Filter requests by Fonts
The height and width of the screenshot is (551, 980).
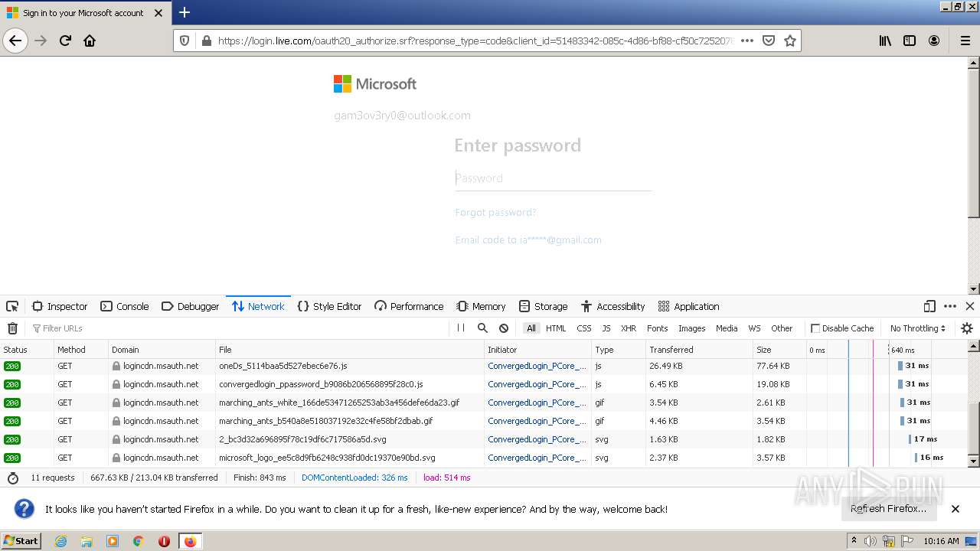pyautogui.click(x=658, y=328)
